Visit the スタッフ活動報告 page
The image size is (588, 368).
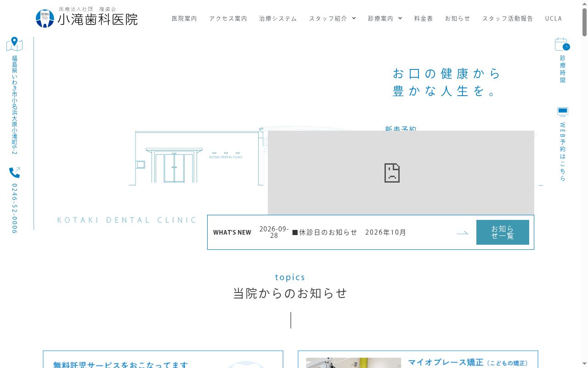(508, 18)
